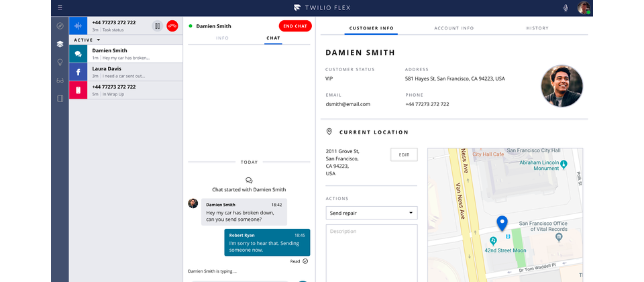Image resolution: width=644 pixels, height=282 pixels.
Task: Select the Chat tab in chat panel
Action: click(273, 38)
